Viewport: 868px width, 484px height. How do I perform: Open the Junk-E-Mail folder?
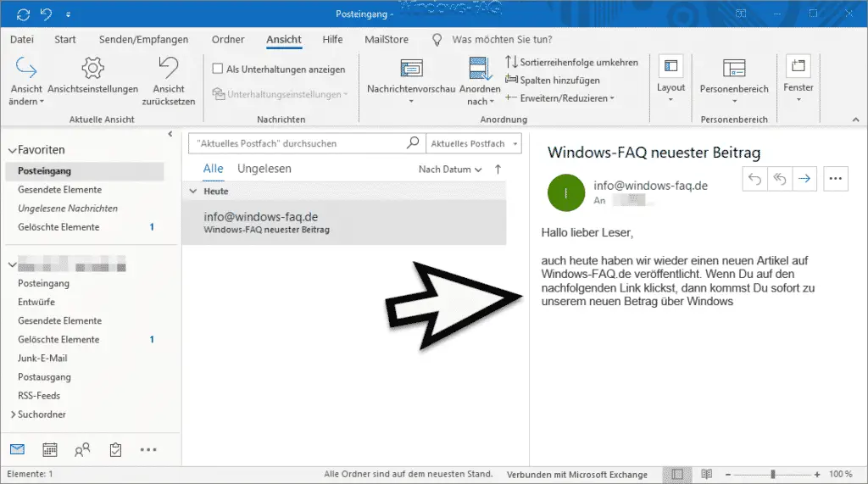click(42, 359)
